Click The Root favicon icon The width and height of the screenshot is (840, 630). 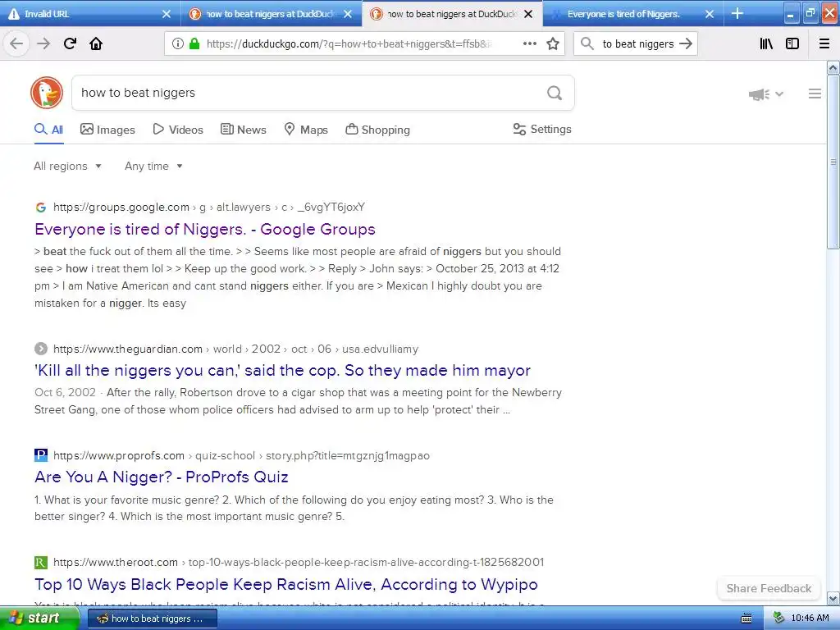(x=41, y=562)
